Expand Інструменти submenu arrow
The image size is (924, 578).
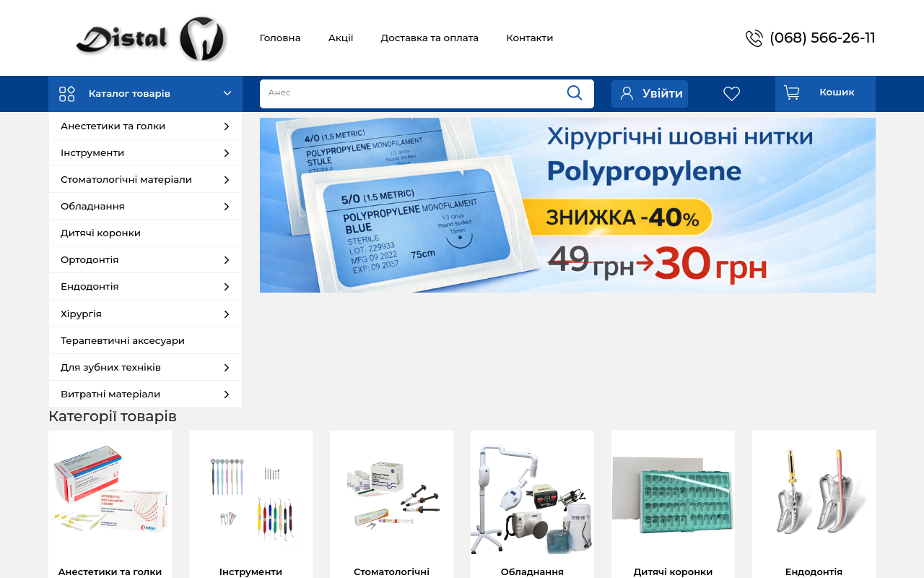click(x=227, y=153)
